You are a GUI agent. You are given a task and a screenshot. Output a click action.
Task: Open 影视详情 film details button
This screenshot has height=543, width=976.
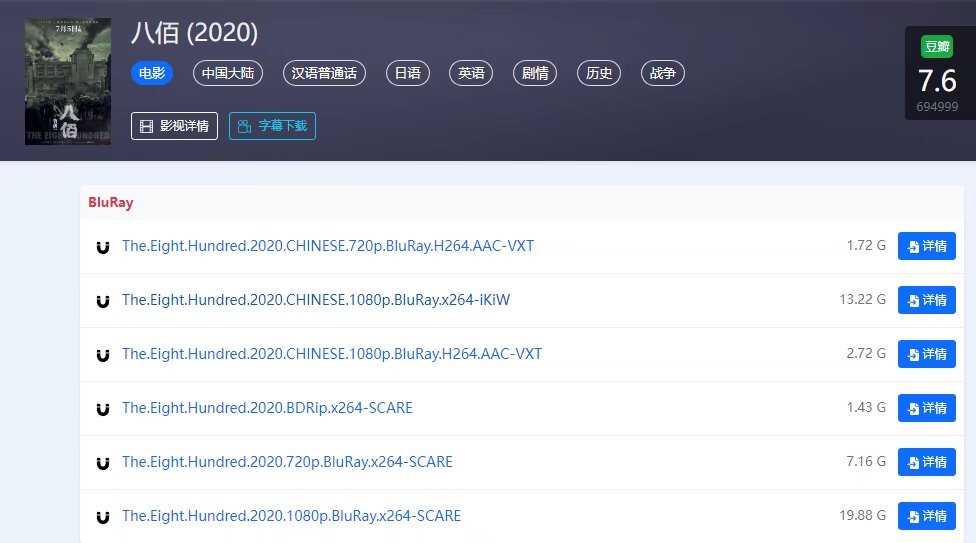pyautogui.click(x=174, y=126)
